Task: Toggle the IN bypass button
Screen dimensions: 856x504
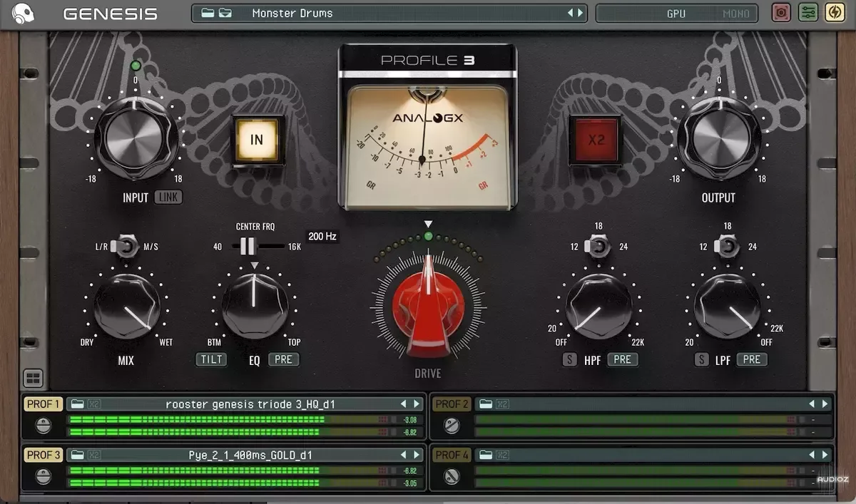Action: [257, 140]
